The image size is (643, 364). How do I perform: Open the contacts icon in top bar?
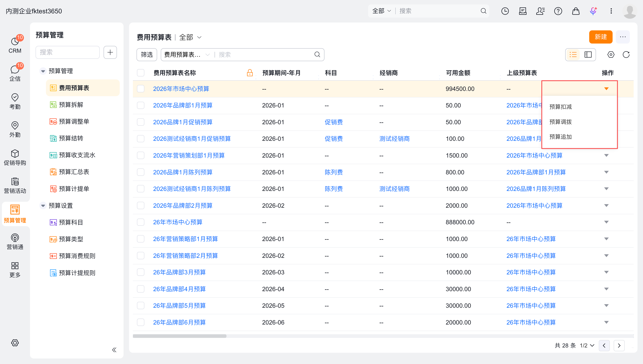click(x=540, y=11)
